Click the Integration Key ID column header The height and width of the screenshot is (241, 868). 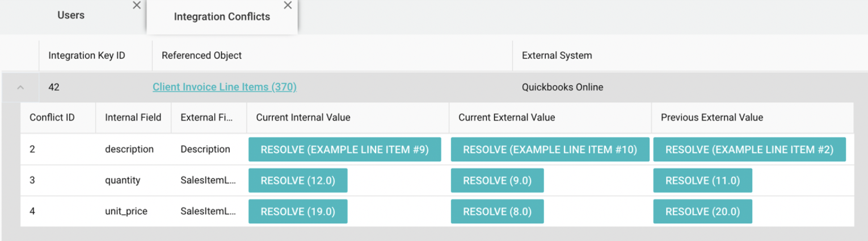[87, 56]
